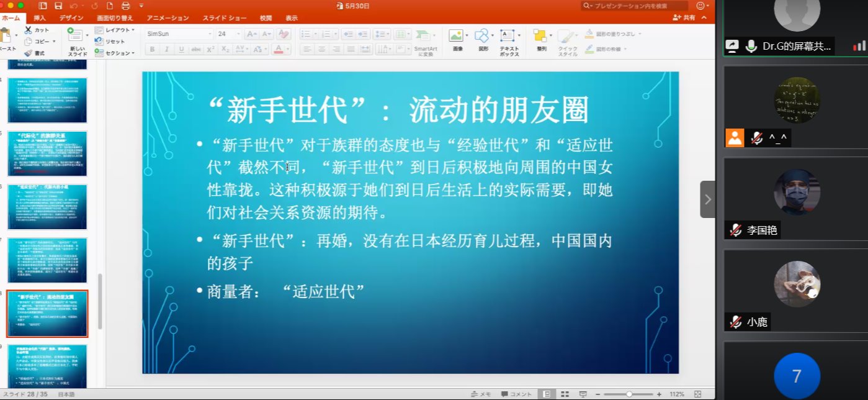868x400 pixels.
Task: Click the save icon in title bar
Action: pos(58,6)
